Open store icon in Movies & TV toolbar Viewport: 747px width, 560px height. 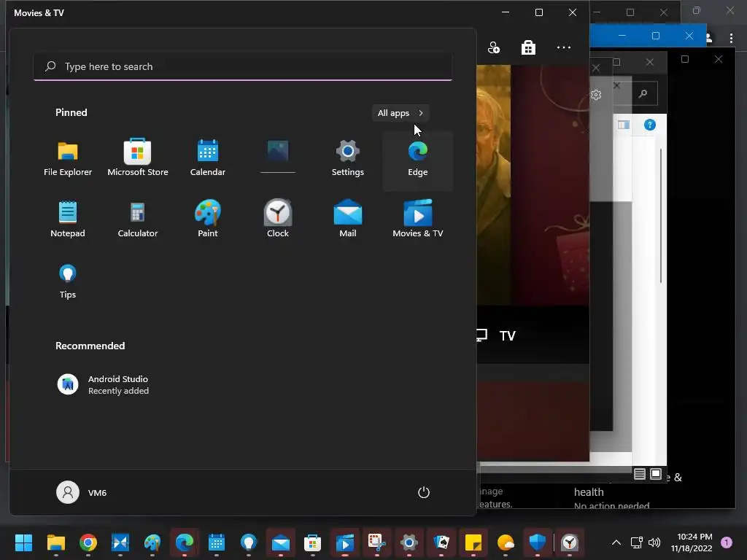click(528, 47)
